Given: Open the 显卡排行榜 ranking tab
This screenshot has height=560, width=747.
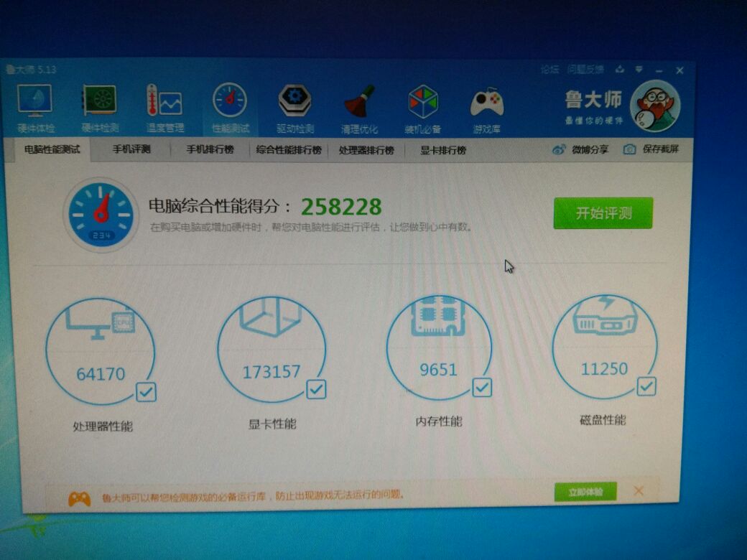Looking at the screenshot, I should click(442, 151).
